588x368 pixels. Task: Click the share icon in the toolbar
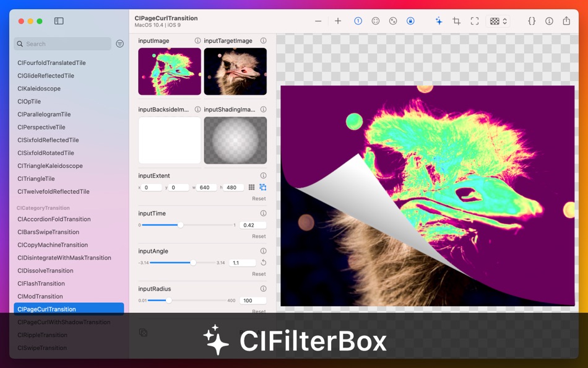coord(566,20)
